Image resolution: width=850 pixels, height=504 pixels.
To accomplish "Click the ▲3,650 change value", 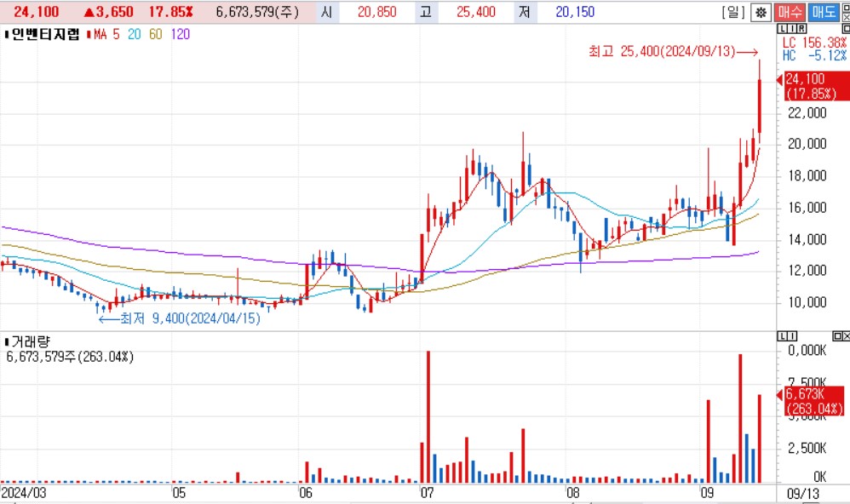I will (108, 12).
